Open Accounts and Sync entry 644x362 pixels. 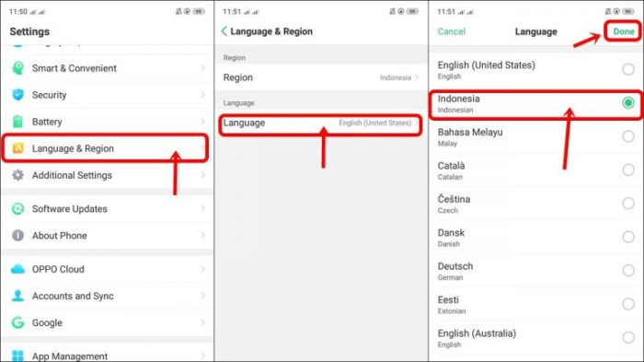click(x=107, y=296)
